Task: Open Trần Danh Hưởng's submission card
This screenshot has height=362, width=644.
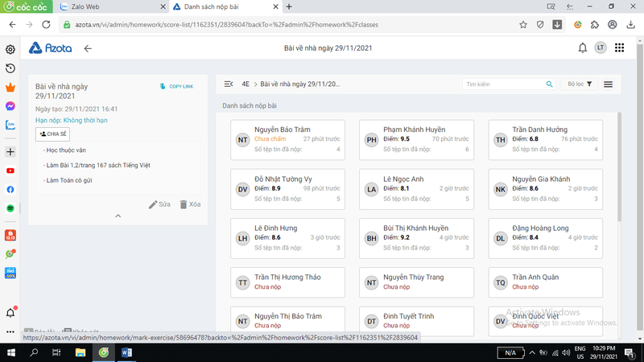Action: tap(546, 140)
